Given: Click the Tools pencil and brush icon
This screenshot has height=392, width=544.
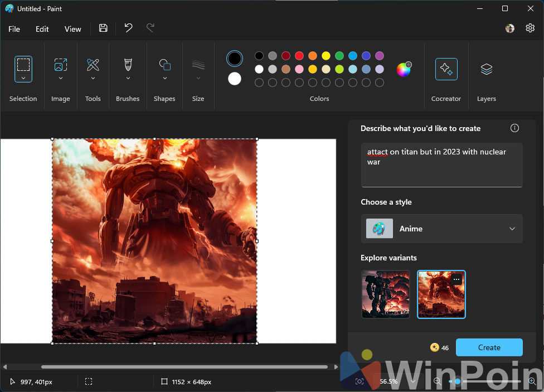Looking at the screenshot, I should (x=93, y=65).
